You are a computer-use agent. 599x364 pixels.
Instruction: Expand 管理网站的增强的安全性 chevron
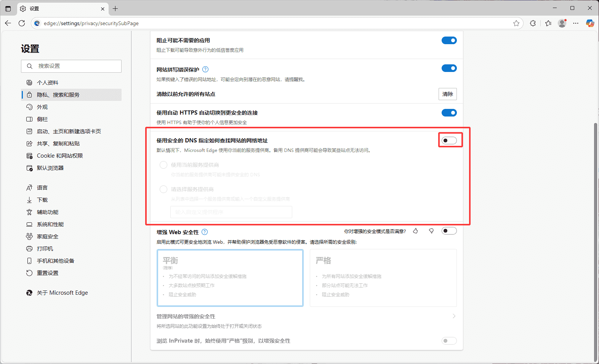453,316
